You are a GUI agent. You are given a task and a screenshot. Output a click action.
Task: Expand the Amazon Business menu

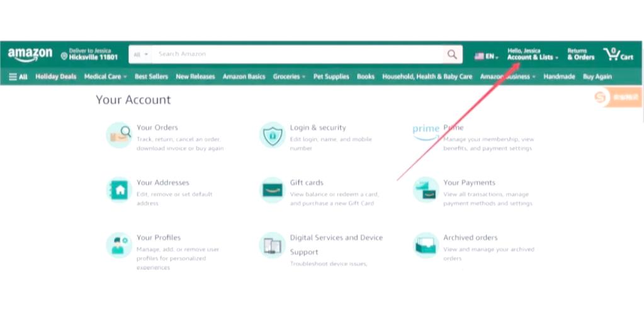point(507,76)
